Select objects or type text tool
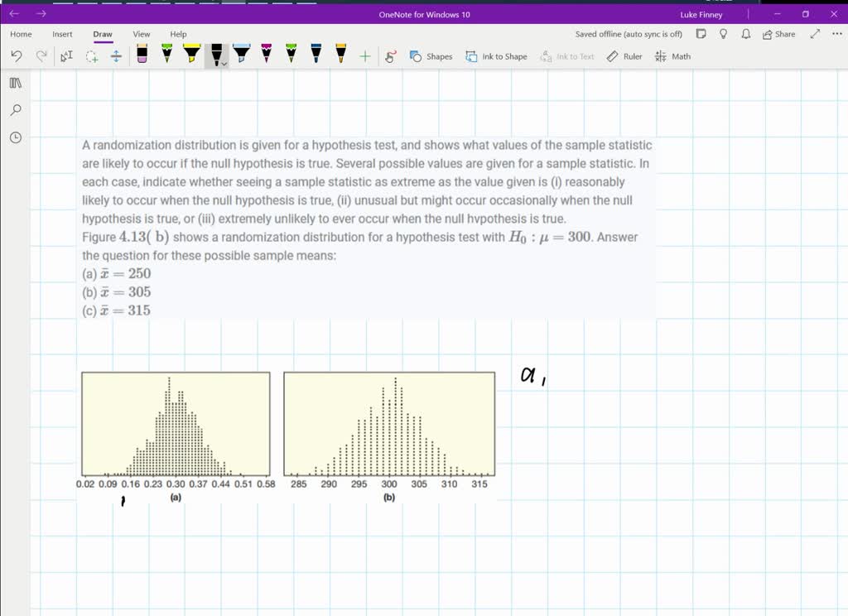Image resolution: width=848 pixels, height=616 pixels. click(66, 55)
